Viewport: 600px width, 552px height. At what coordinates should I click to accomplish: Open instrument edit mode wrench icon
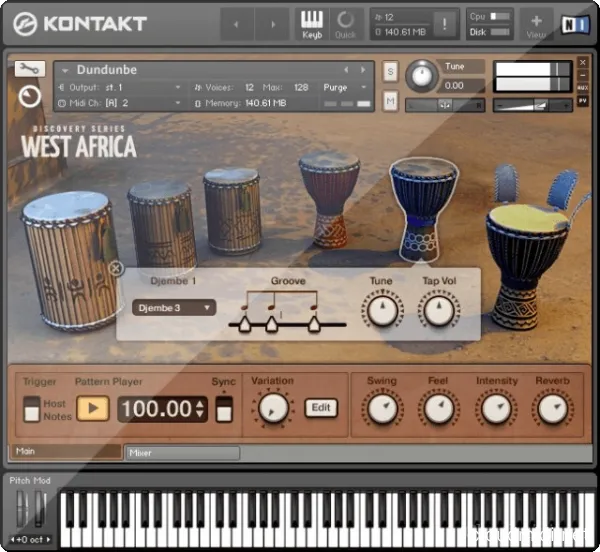point(30,69)
